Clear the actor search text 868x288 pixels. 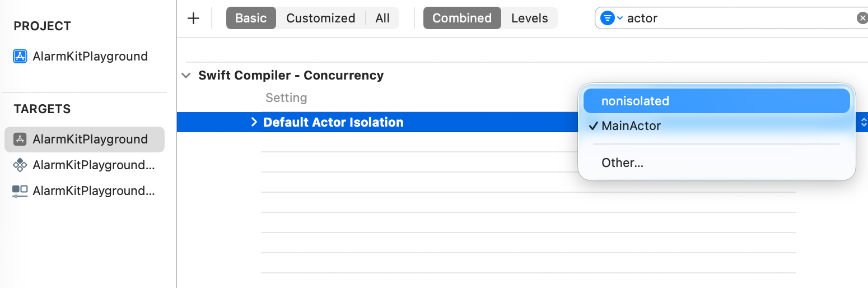coord(862,18)
